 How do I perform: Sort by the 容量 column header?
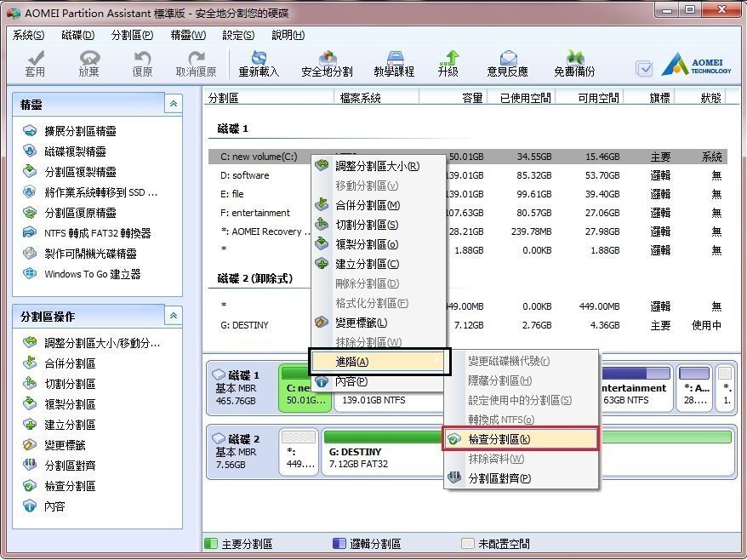pyautogui.click(x=453, y=98)
